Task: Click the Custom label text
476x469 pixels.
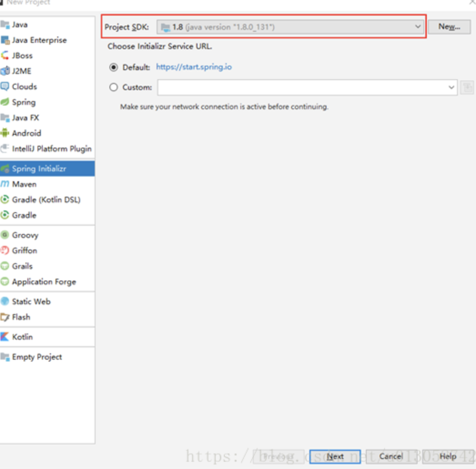Action: (137, 87)
